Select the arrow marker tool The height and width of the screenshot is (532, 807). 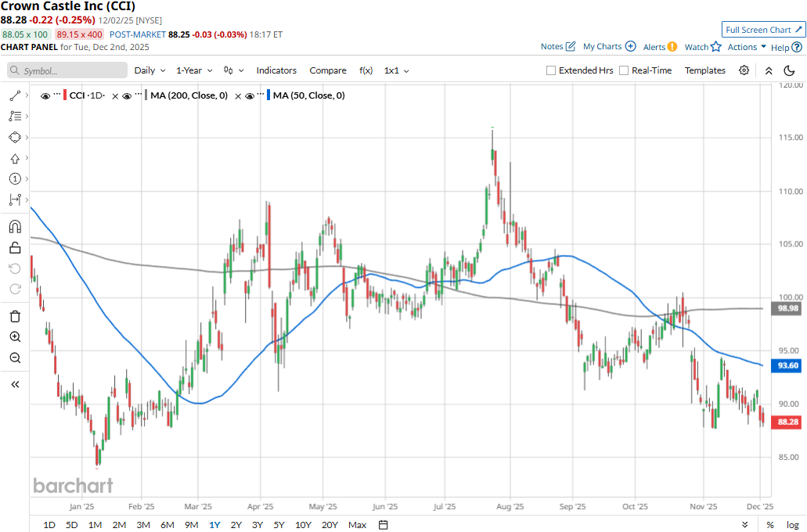(15, 159)
